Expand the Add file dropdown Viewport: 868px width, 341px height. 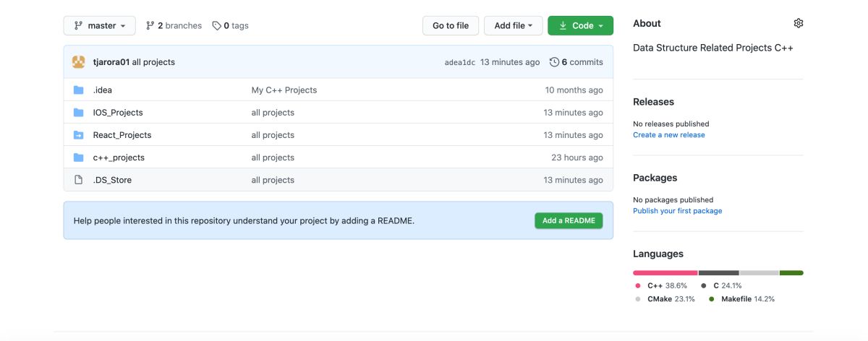[x=513, y=25]
